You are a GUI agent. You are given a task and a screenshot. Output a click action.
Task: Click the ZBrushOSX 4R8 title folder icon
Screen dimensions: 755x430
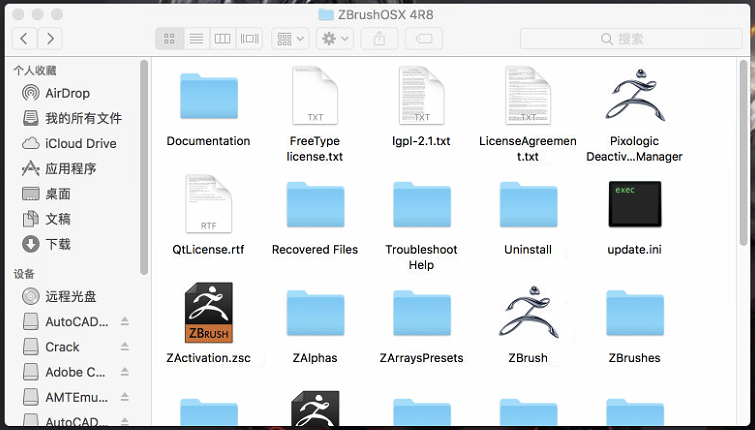326,14
